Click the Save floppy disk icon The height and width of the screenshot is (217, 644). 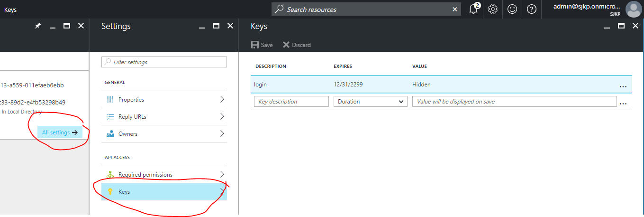255,45
